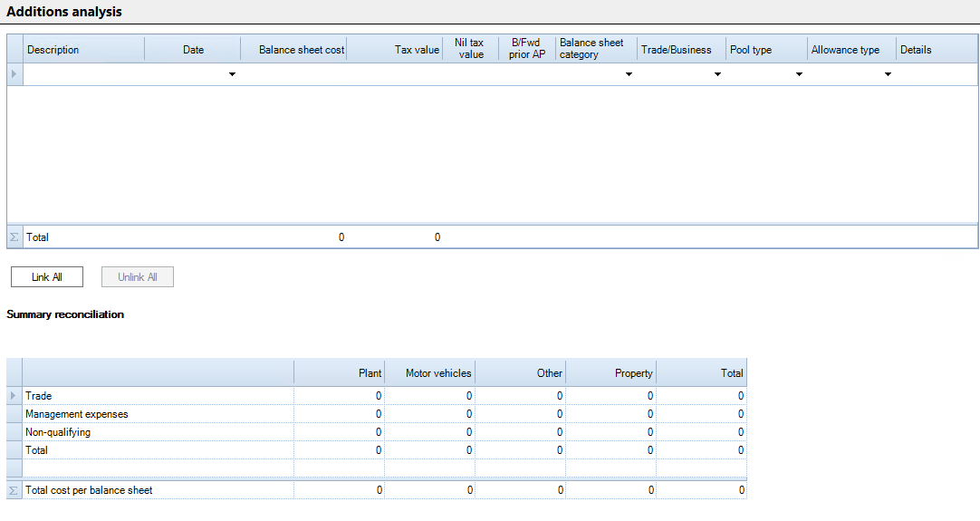The image size is (980, 521).
Task: Select the Trade row label
Action: tap(39, 396)
